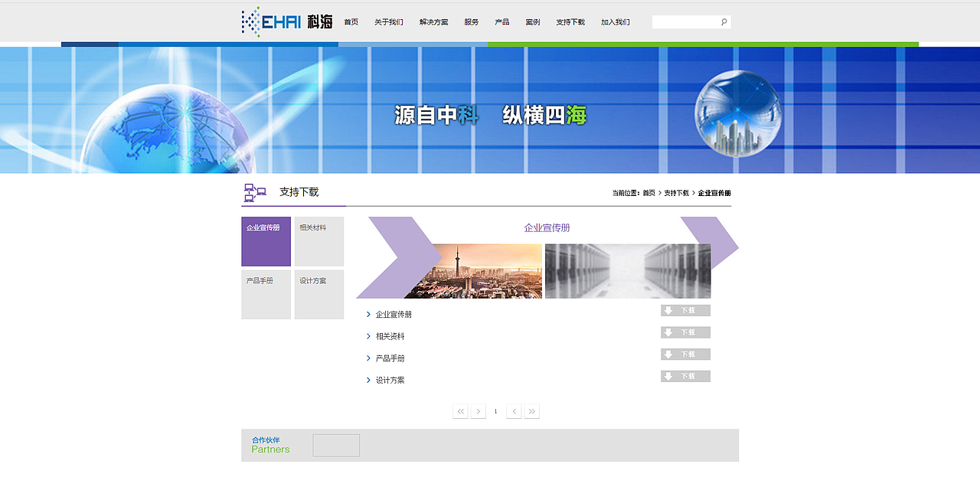The image size is (980, 477).
Task: Click the 支持下载 breadcrumb link
Action: [677, 193]
